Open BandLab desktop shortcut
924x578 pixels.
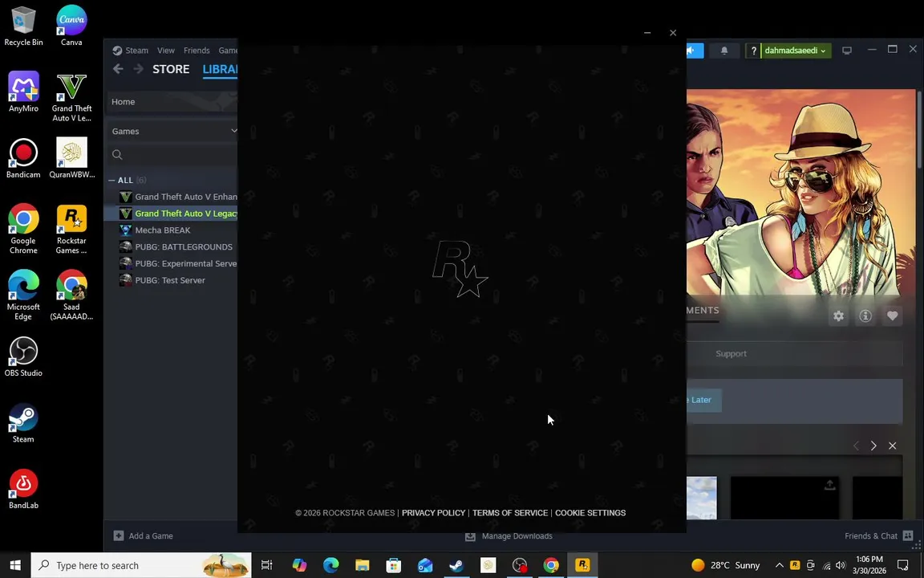point(23,488)
